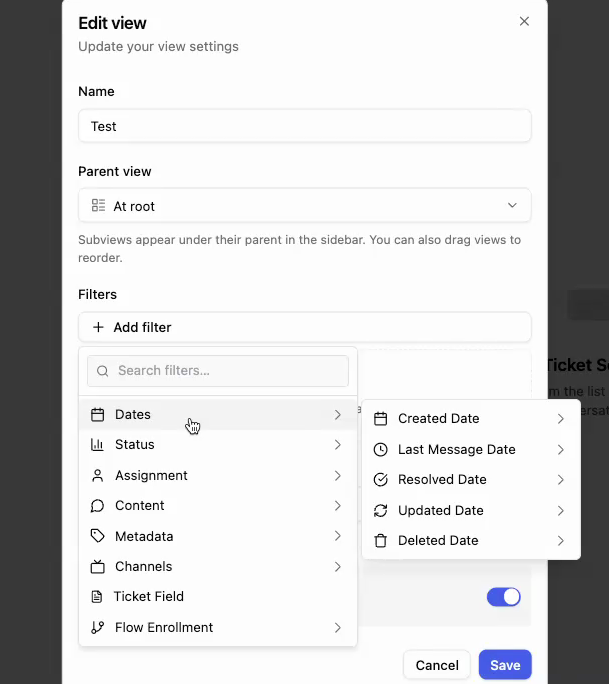
Task: Cancel the edit view dialog
Action: pyautogui.click(x=437, y=665)
